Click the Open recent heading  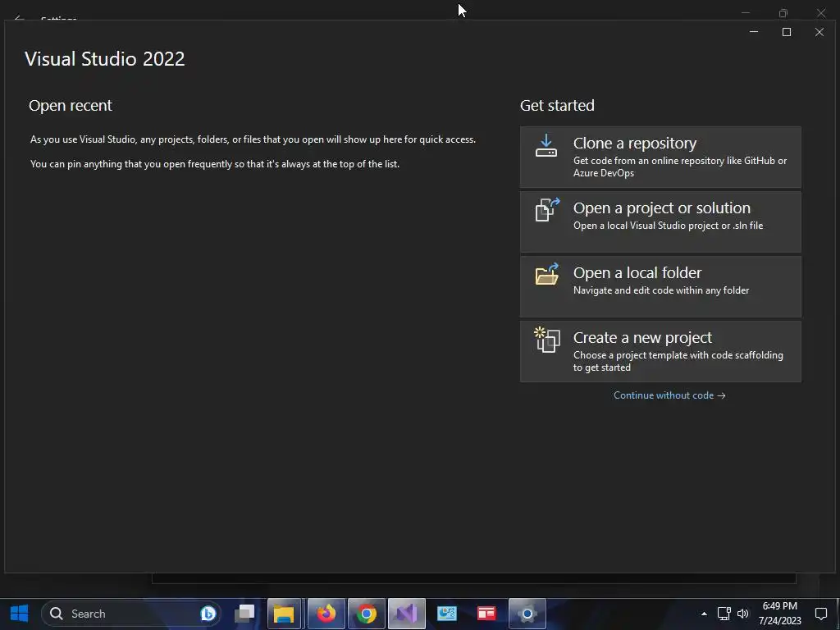[x=71, y=106]
